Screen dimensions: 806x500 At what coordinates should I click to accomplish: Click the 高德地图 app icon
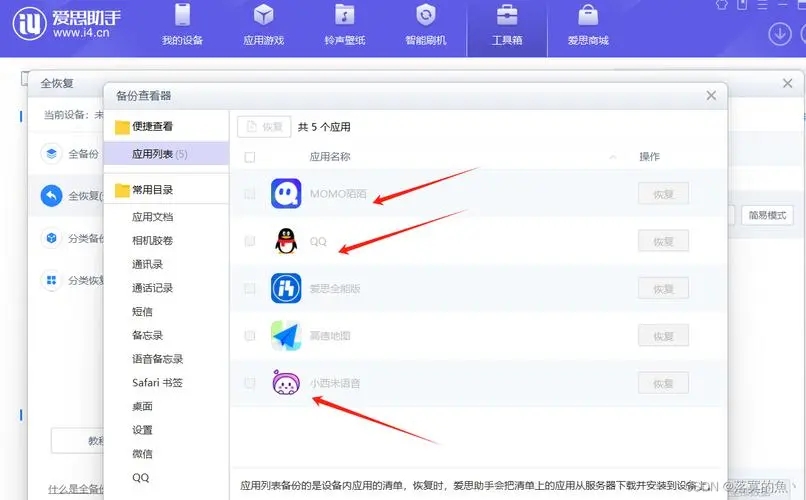click(x=286, y=336)
